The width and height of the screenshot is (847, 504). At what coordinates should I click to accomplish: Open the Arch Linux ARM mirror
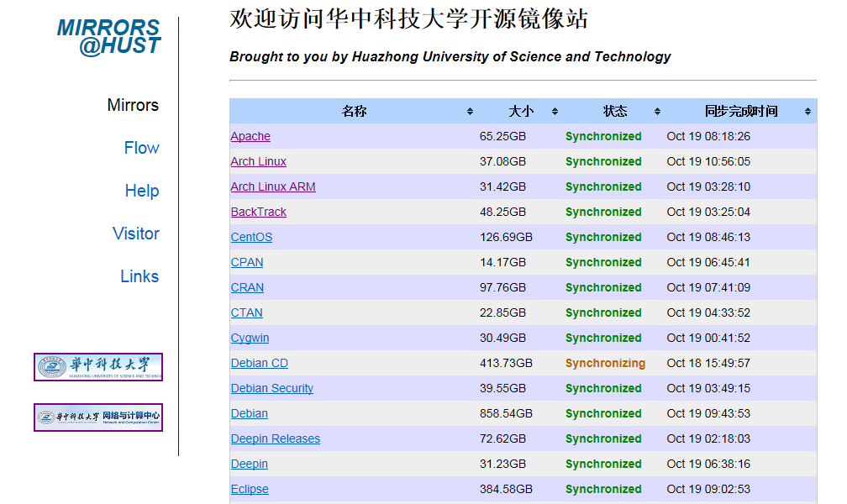click(273, 187)
